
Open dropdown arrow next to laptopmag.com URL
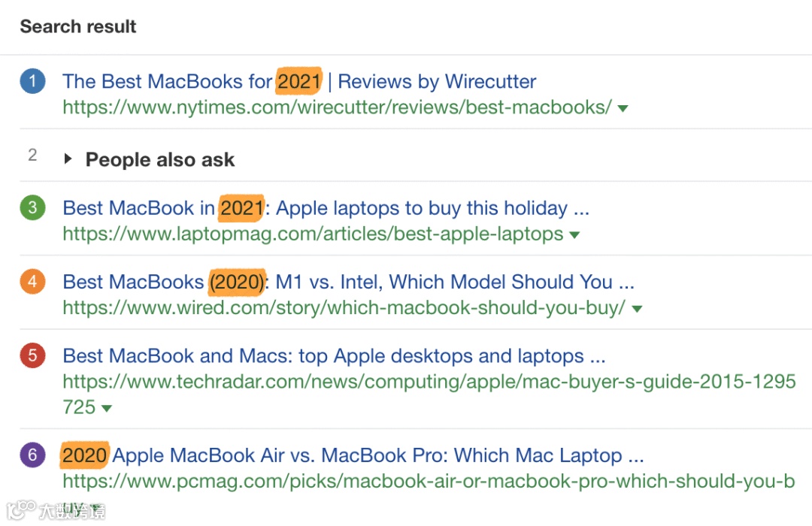pos(574,235)
